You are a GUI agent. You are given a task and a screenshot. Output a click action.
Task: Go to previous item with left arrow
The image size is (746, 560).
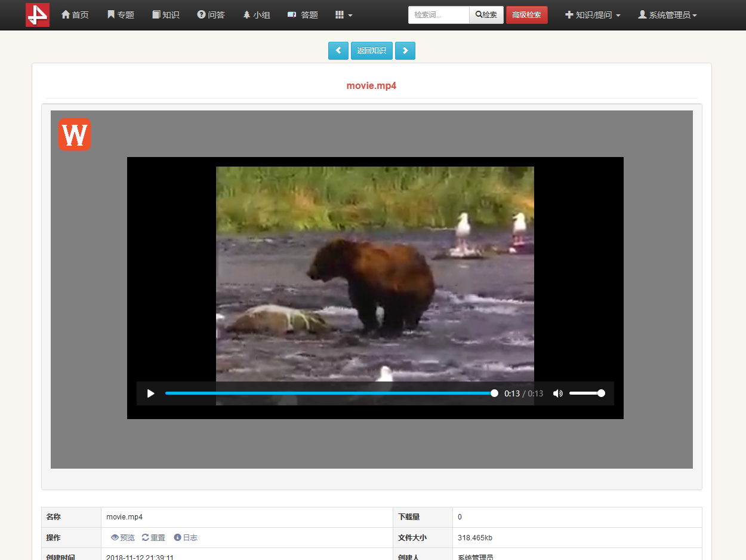[338, 51]
